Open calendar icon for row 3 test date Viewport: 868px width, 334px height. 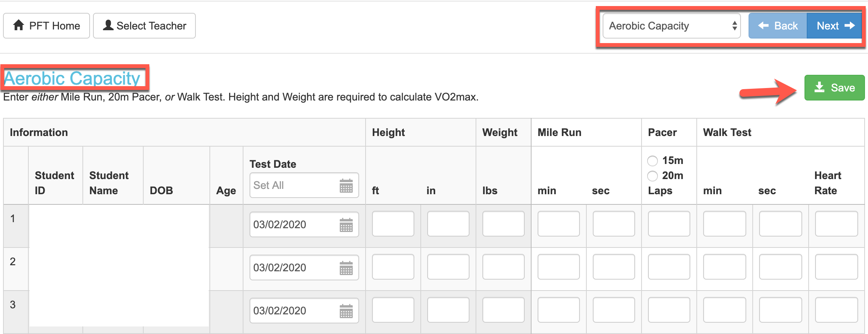346,311
